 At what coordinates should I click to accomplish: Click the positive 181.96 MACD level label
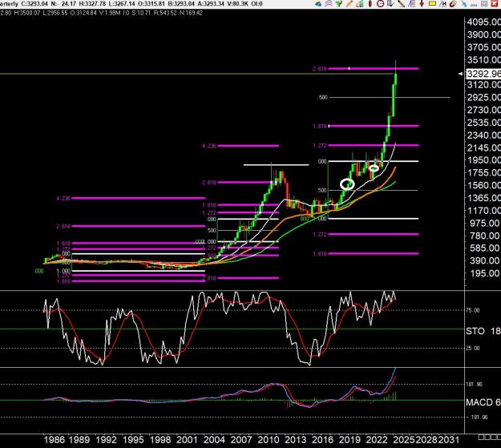(475, 385)
